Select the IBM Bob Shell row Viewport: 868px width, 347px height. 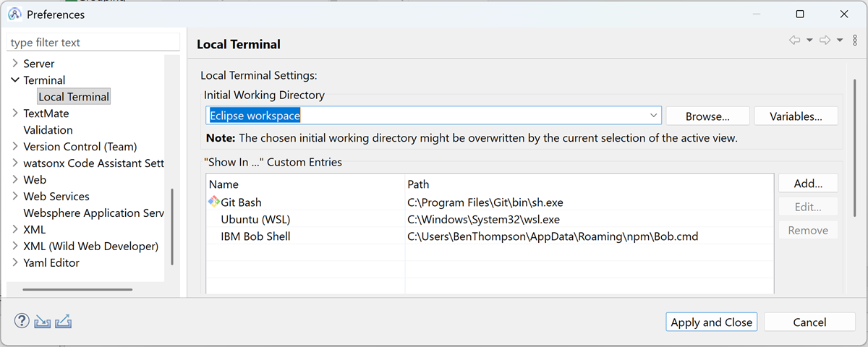[490, 236]
